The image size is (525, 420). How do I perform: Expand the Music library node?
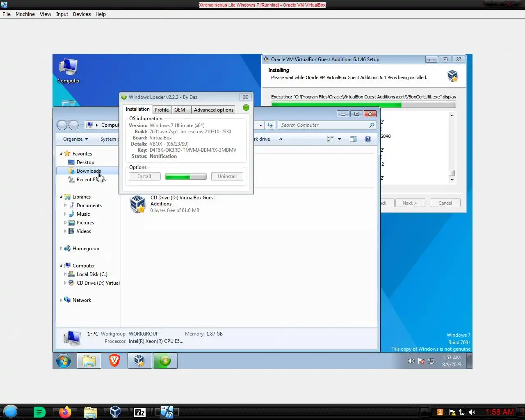coord(65,214)
